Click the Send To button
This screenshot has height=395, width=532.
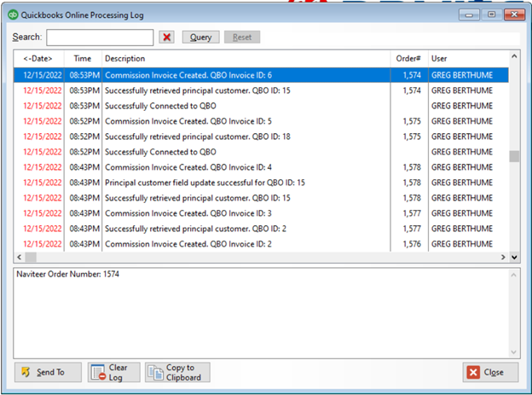[48, 372]
